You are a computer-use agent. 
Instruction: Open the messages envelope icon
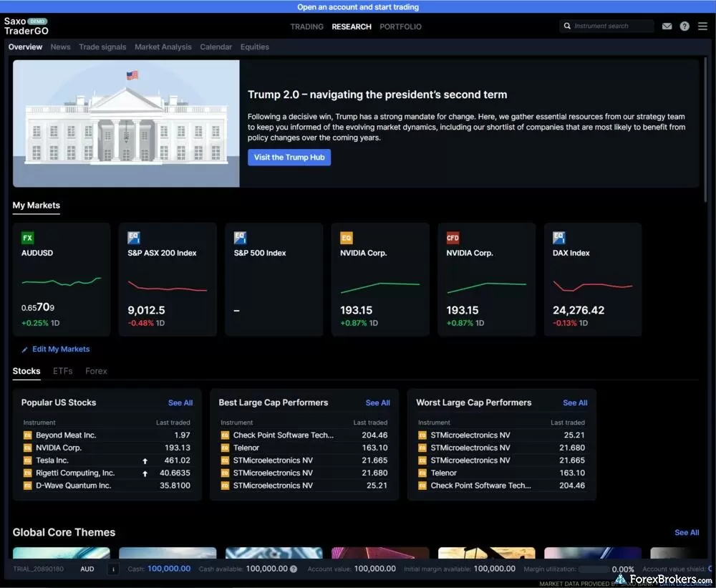coord(667,26)
